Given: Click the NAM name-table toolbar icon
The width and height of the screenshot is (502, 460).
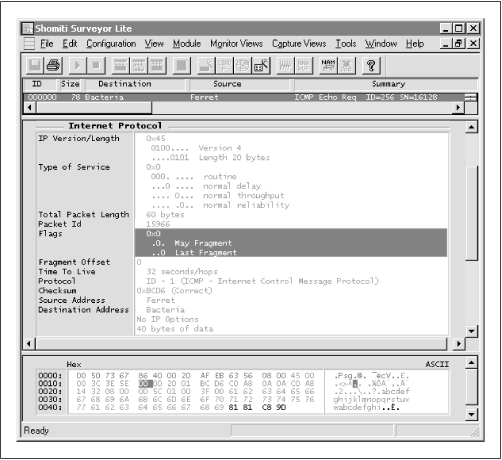Looking at the screenshot, I should 328,65.
